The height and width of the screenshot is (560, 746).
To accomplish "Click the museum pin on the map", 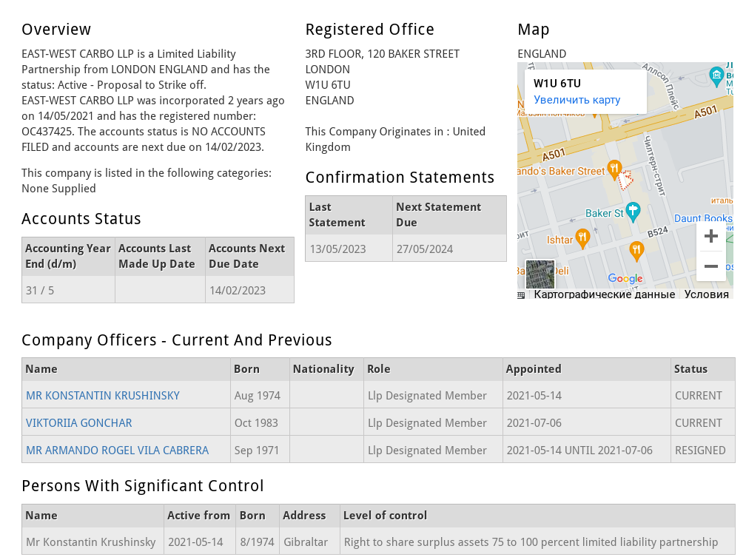I will (x=716, y=75).
